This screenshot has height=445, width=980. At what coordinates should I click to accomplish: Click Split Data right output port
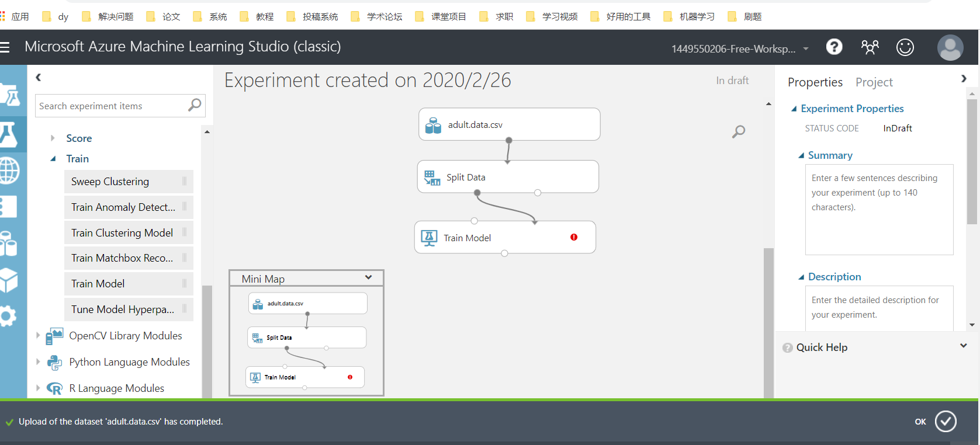click(538, 193)
